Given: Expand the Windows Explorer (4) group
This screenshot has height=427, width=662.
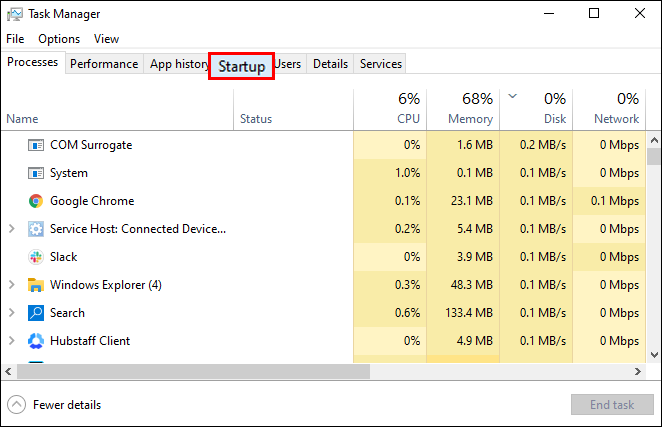Looking at the screenshot, I should click(12, 285).
